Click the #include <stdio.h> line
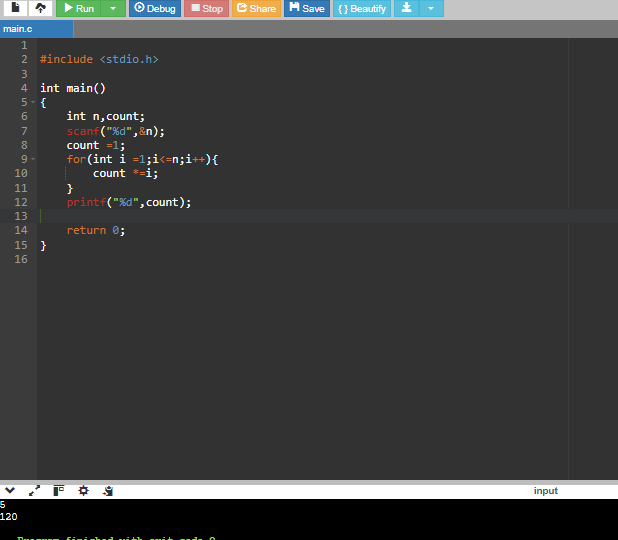The width and height of the screenshot is (618, 540). 99,60
